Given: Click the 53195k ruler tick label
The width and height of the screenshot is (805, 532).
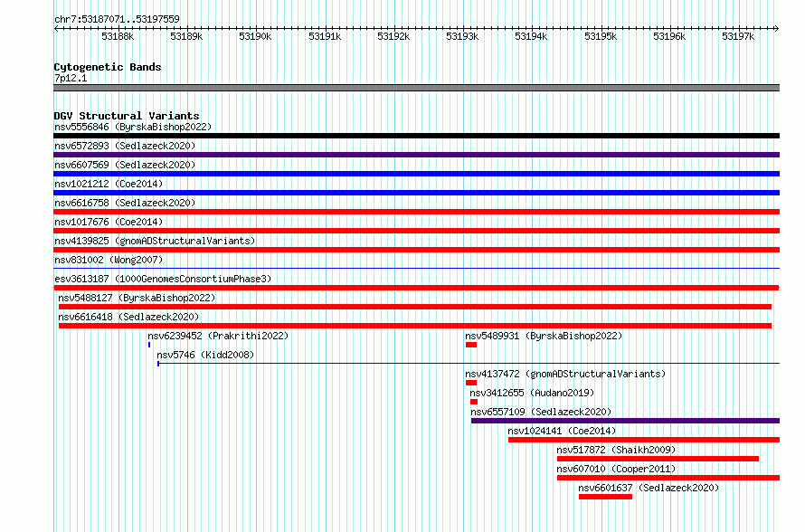Looking at the screenshot, I should coord(601,36).
